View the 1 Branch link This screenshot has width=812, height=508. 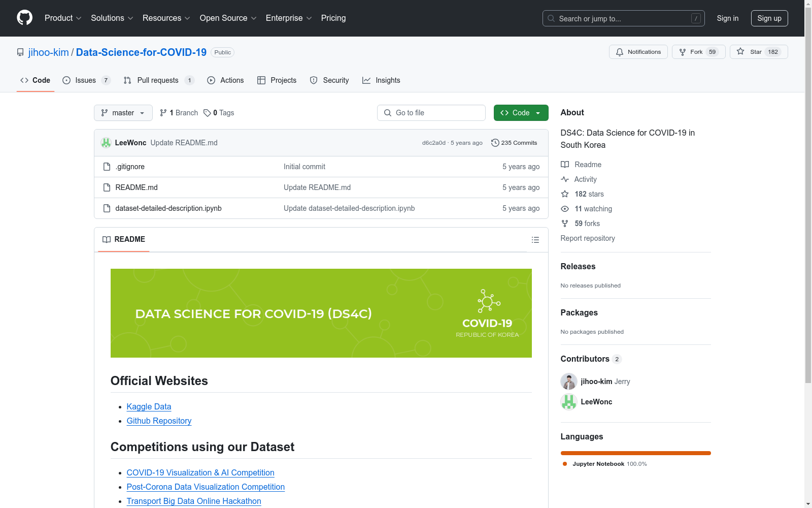179,113
